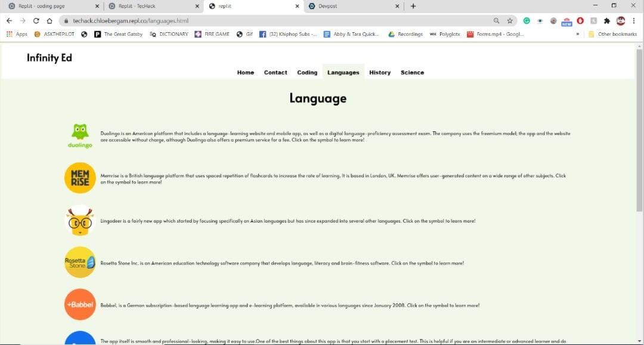Open the Gif bookmark
This screenshot has width=644, height=345.
point(245,34)
